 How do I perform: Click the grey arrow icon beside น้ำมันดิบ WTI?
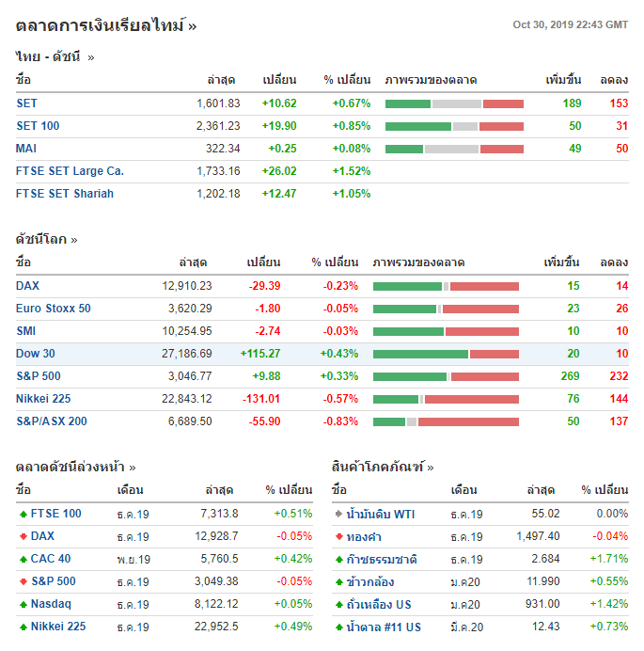click(x=338, y=514)
